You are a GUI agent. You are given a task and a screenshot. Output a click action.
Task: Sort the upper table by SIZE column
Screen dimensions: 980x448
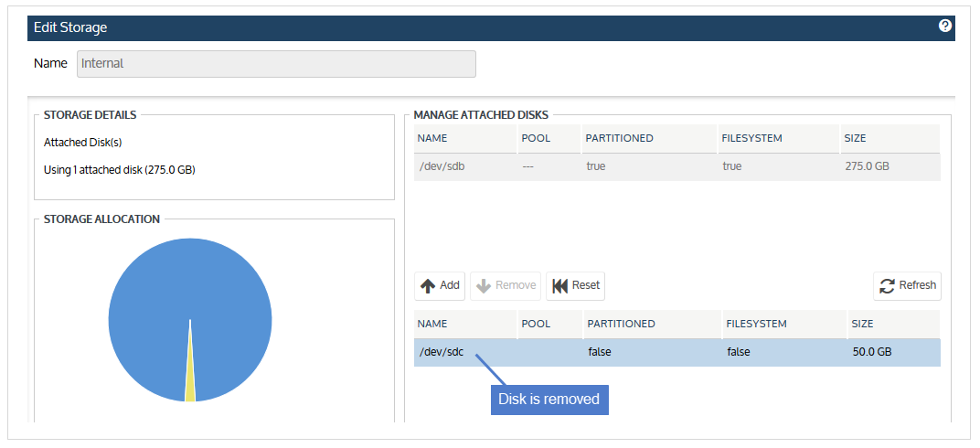[x=890, y=139]
